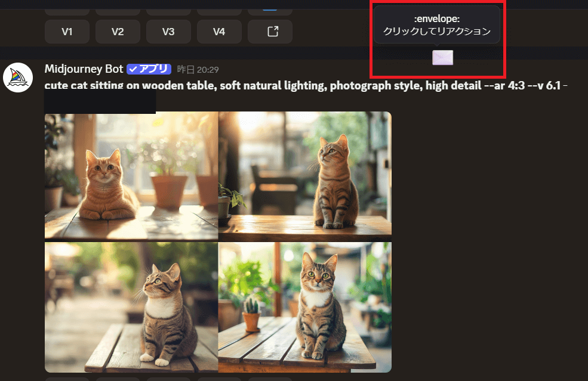Open the tabby cat with cactus image
Image resolution: width=588 pixels, height=381 pixels.
coord(305,307)
